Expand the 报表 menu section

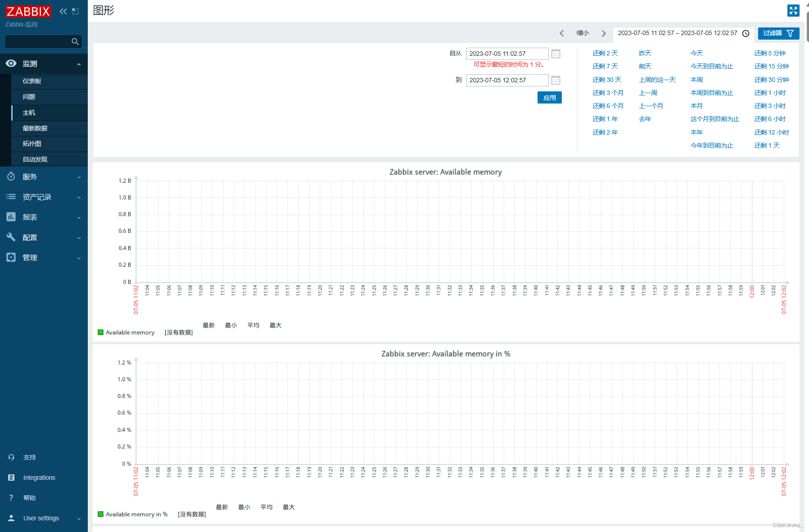click(79, 217)
